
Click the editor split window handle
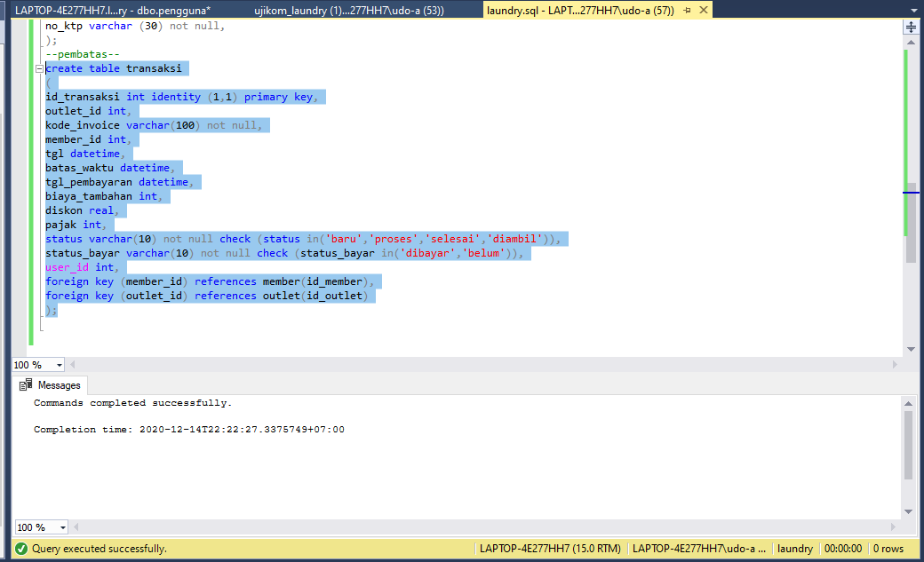(911, 28)
